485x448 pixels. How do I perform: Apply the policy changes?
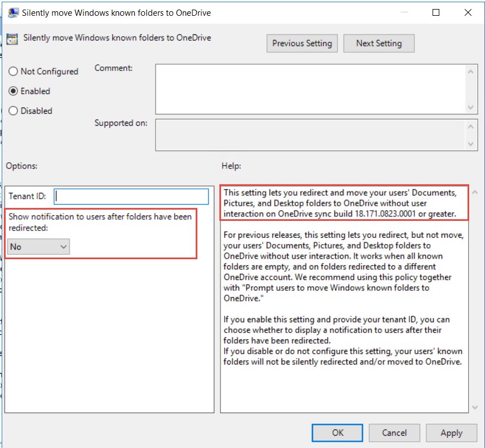451,433
